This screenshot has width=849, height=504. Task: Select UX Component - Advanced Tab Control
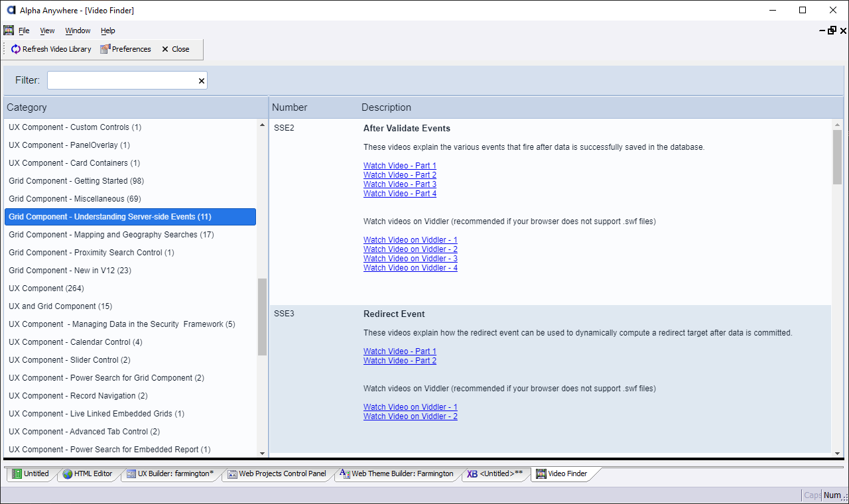click(130, 432)
